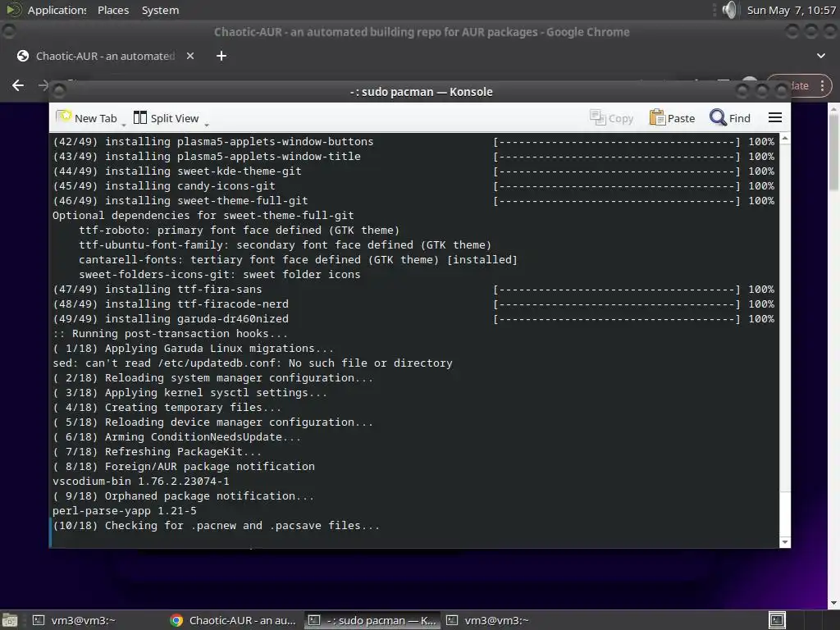The width and height of the screenshot is (840, 630).
Task: Click the Paste button in Konsole toolbar
Action: (672, 118)
